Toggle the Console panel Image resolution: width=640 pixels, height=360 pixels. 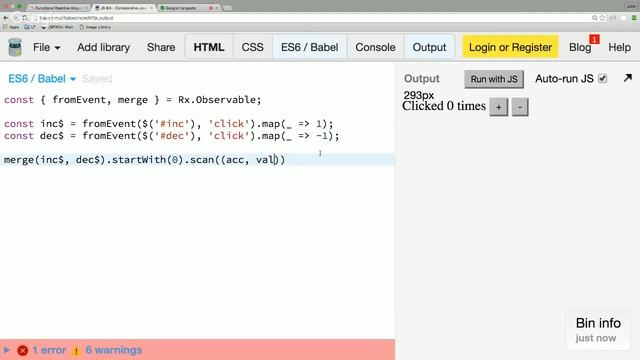click(x=376, y=47)
